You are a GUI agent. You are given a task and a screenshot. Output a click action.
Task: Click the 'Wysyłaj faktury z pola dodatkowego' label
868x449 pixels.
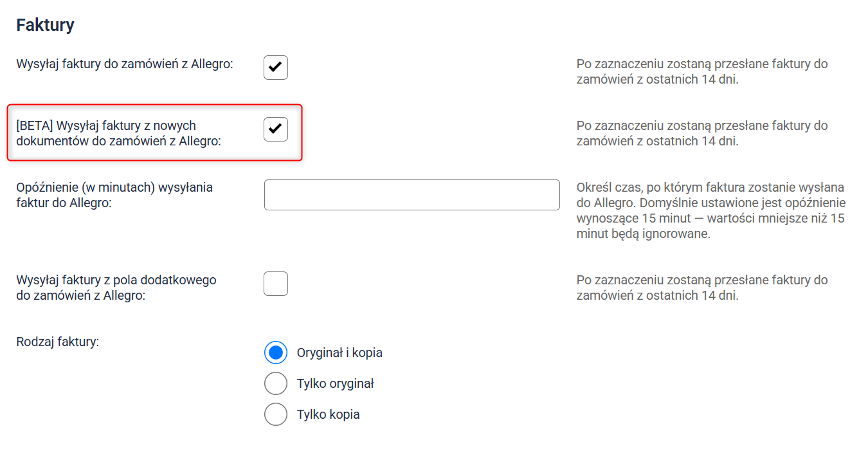[116, 288]
